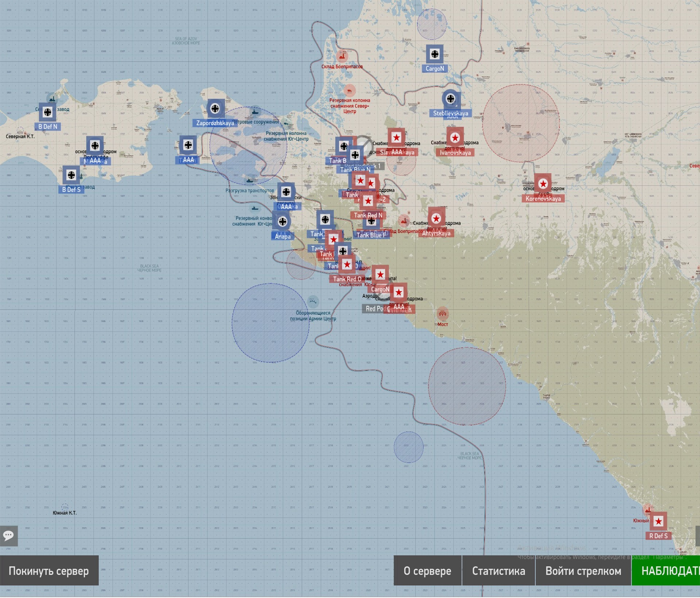Pick the red CargoN star icon

(380, 274)
